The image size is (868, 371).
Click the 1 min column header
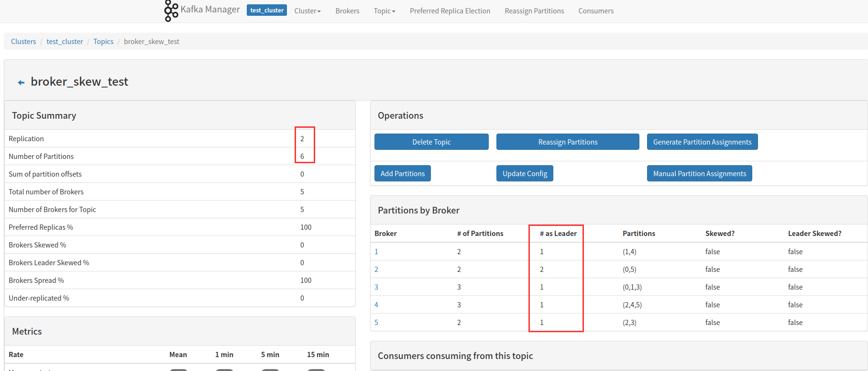(x=224, y=355)
